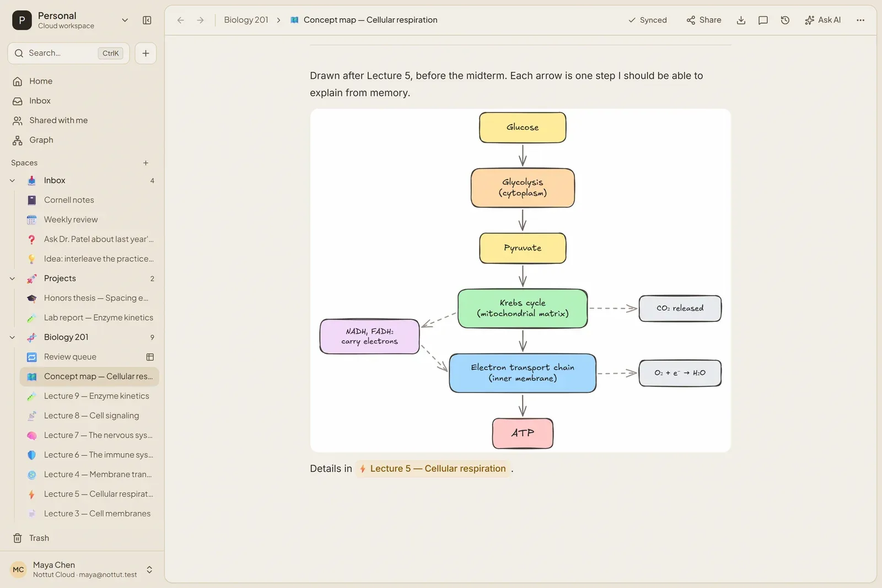Open Weekly review page
This screenshot has width=882, height=588.
pyautogui.click(x=89, y=220)
